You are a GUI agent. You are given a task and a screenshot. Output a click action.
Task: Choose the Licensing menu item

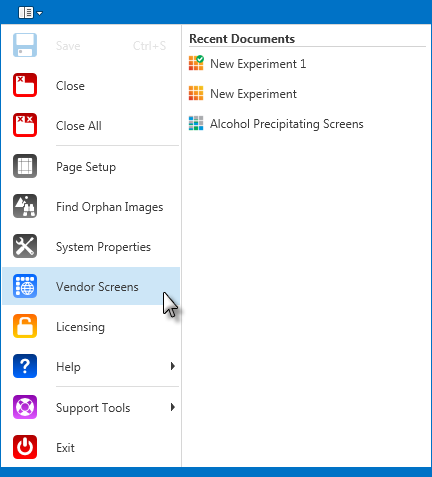coord(91,326)
